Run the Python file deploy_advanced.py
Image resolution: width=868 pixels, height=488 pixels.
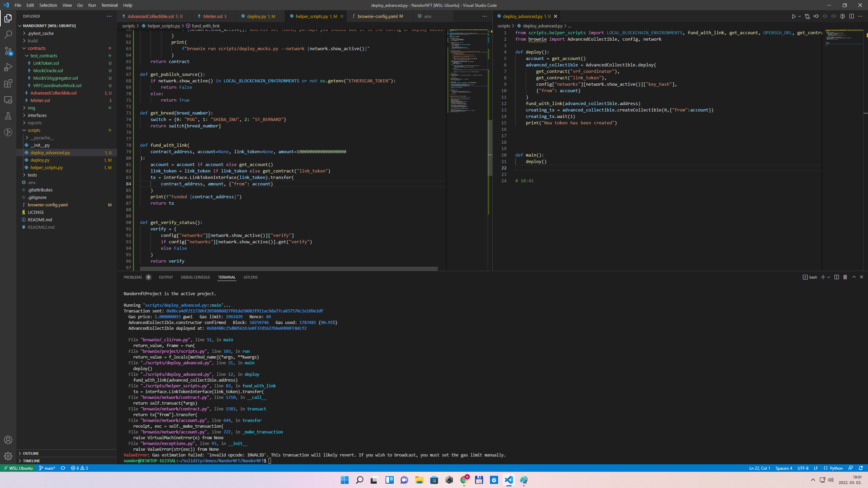[793, 16]
